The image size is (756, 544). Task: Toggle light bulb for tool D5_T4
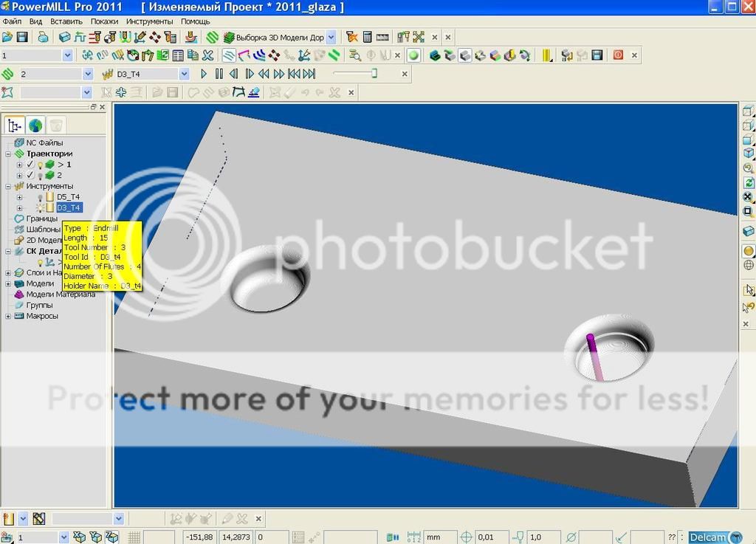tap(40, 197)
